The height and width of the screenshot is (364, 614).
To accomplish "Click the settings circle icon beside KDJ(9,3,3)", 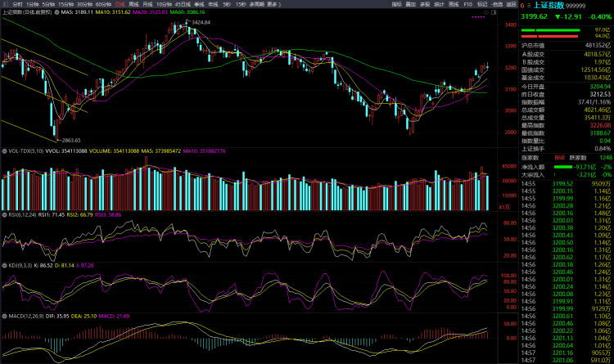I will tap(5, 266).
